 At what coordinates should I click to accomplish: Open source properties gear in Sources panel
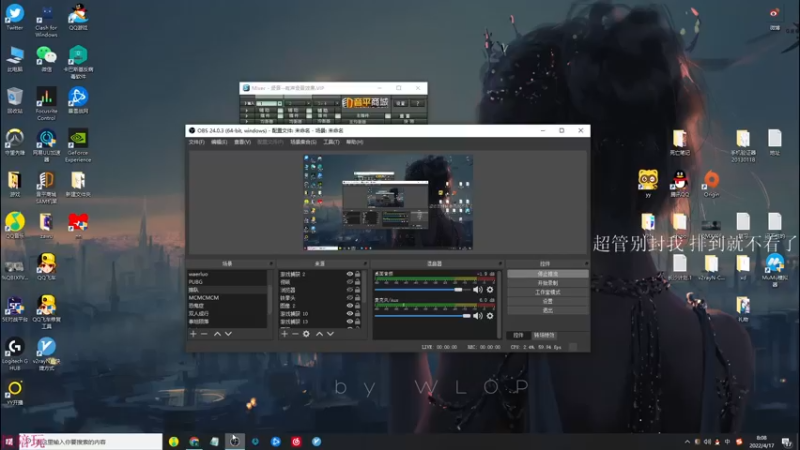(306, 334)
